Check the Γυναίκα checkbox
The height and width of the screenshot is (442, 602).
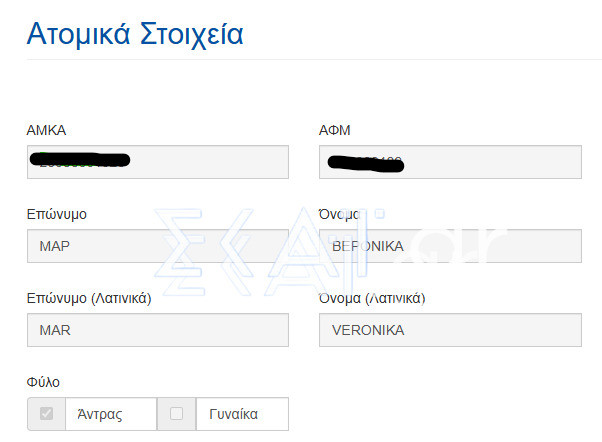pos(176,414)
